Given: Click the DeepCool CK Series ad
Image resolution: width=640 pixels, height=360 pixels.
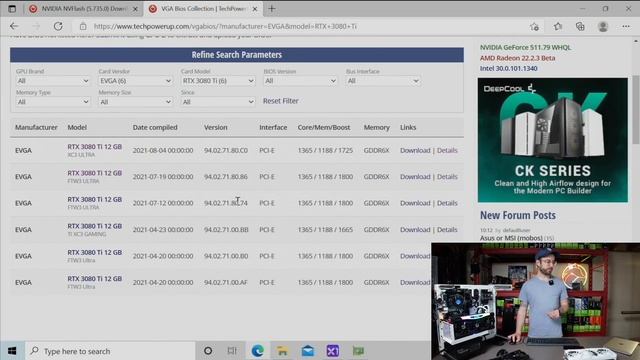Looking at the screenshot, I should (x=553, y=140).
